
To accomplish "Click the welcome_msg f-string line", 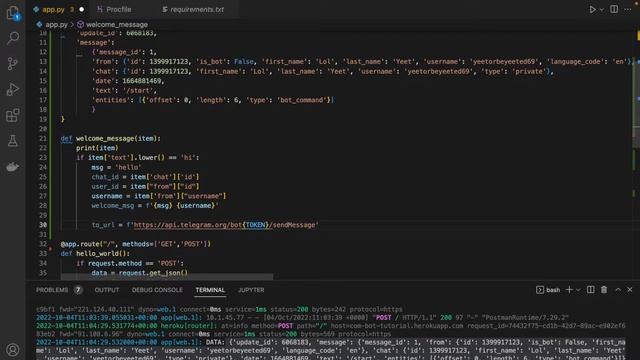I will coord(155,206).
